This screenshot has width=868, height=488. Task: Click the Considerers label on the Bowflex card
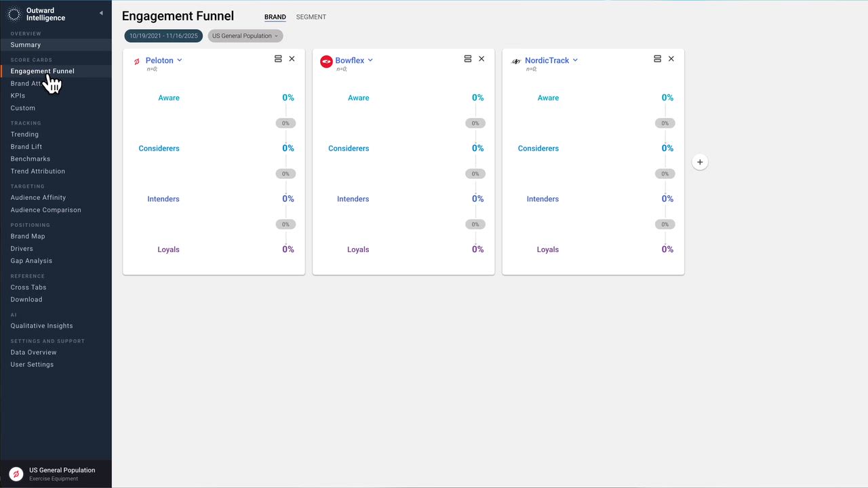point(349,148)
